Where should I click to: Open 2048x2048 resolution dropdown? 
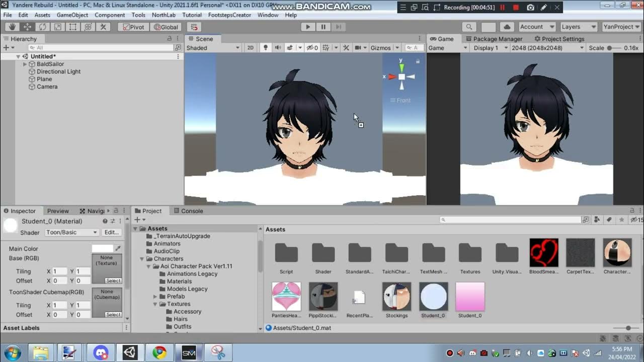547,48
